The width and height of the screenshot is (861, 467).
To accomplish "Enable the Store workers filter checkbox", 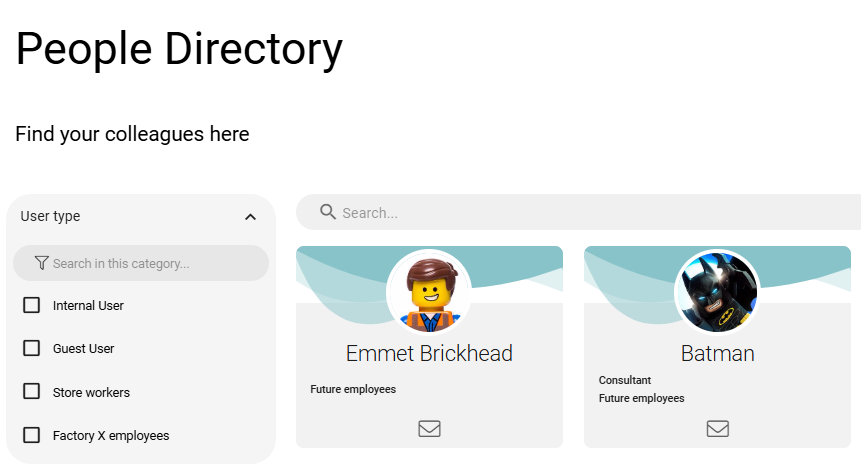I will pyautogui.click(x=31, y=391).
